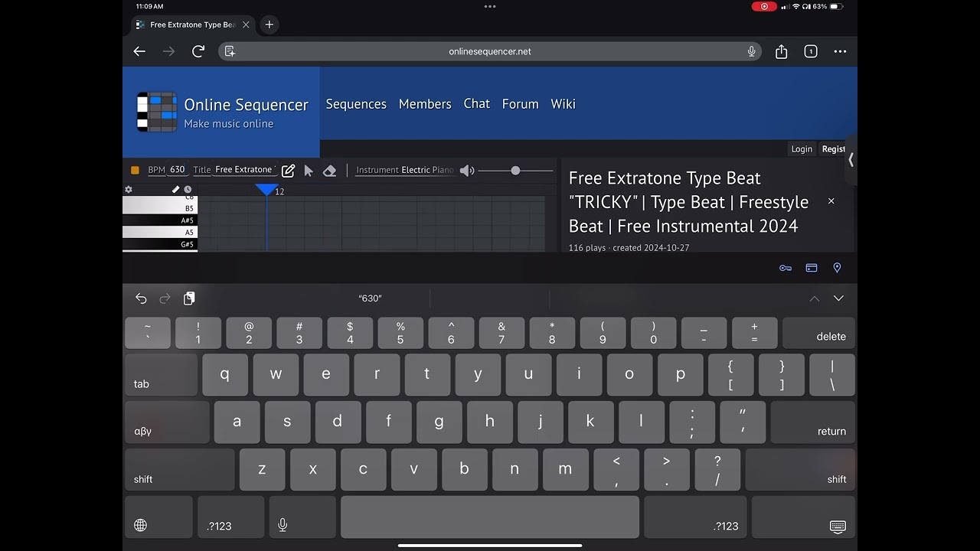The width and height of the screenshot is (980, 551).
Task: Click the blue playhead marker at 12
Action: tap(266, 189)
